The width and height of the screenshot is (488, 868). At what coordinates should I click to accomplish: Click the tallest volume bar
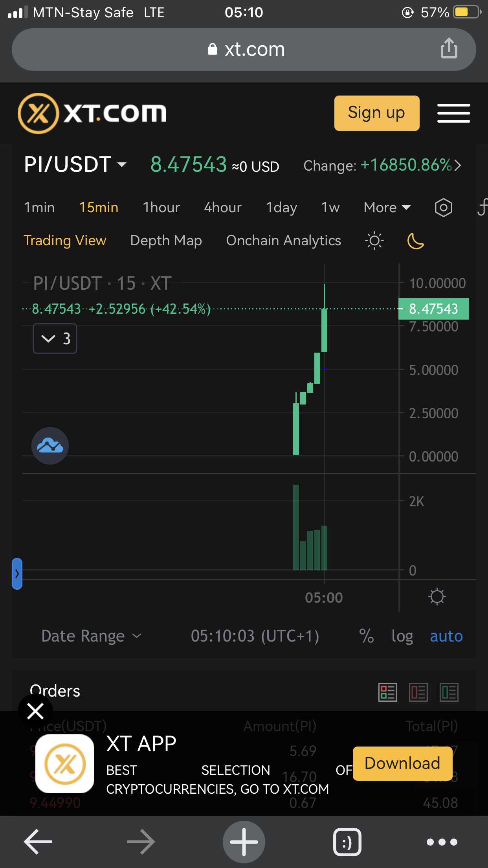tap(296, 527)
